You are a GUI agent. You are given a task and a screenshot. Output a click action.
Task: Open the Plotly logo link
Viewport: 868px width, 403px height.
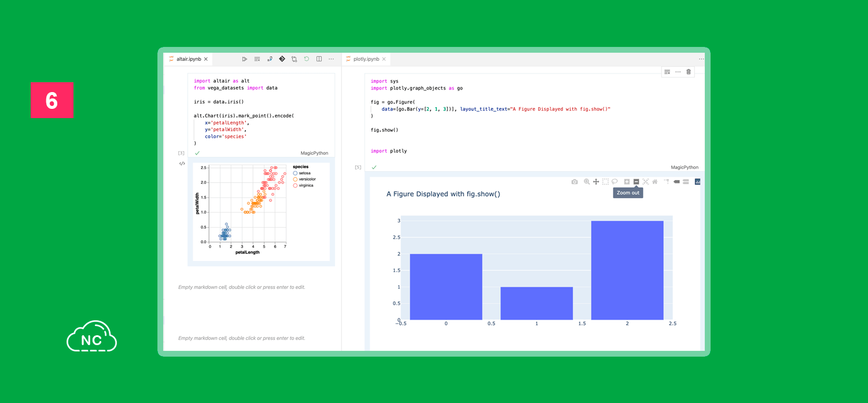tap(698, 182)
